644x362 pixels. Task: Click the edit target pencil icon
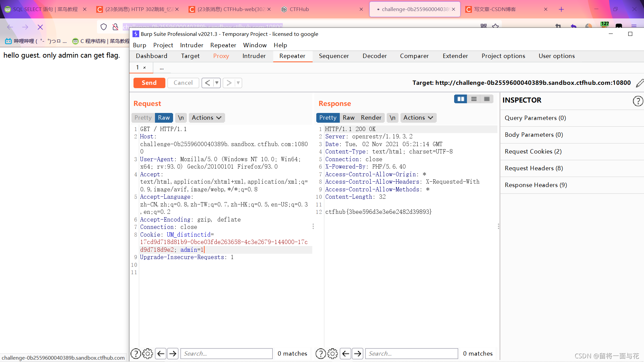[640, 83]
